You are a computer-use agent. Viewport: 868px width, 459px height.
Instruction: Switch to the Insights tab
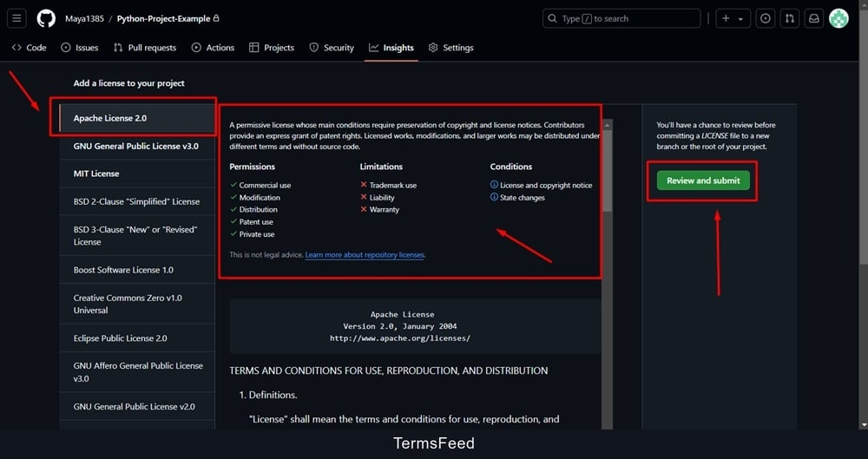point(391,48)
